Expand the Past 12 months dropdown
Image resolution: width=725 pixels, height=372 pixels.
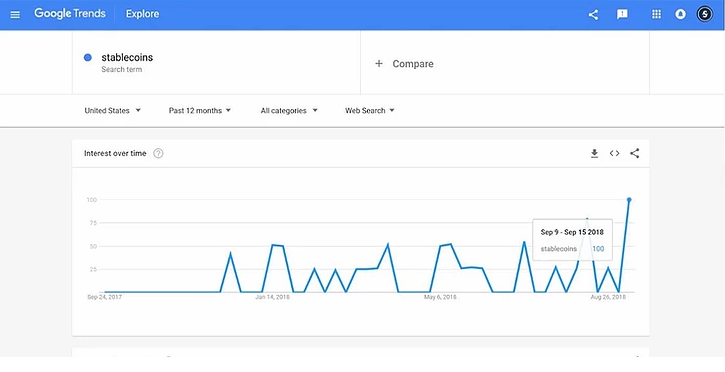(x=200, y=110)
